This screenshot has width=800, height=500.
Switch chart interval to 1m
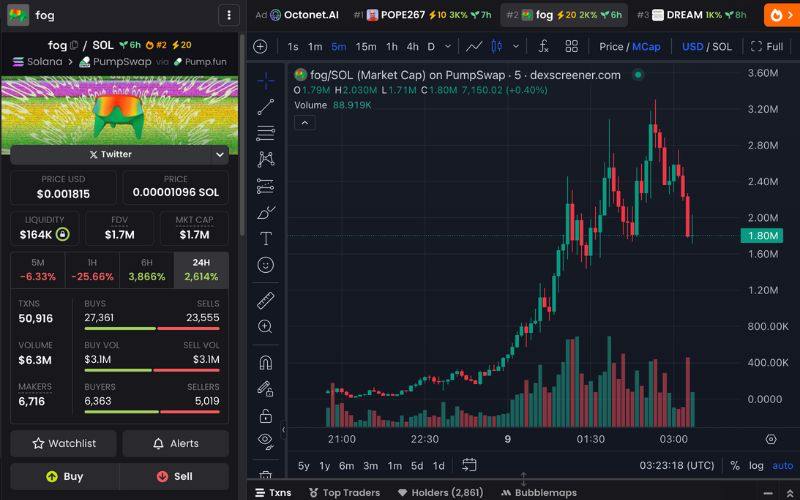(315, 47)
